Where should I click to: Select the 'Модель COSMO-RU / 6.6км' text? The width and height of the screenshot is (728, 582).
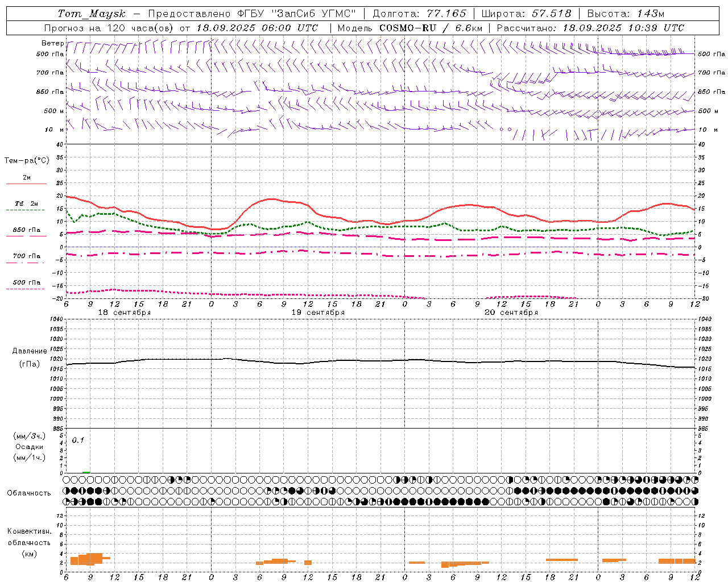click(x=410, y=28)
